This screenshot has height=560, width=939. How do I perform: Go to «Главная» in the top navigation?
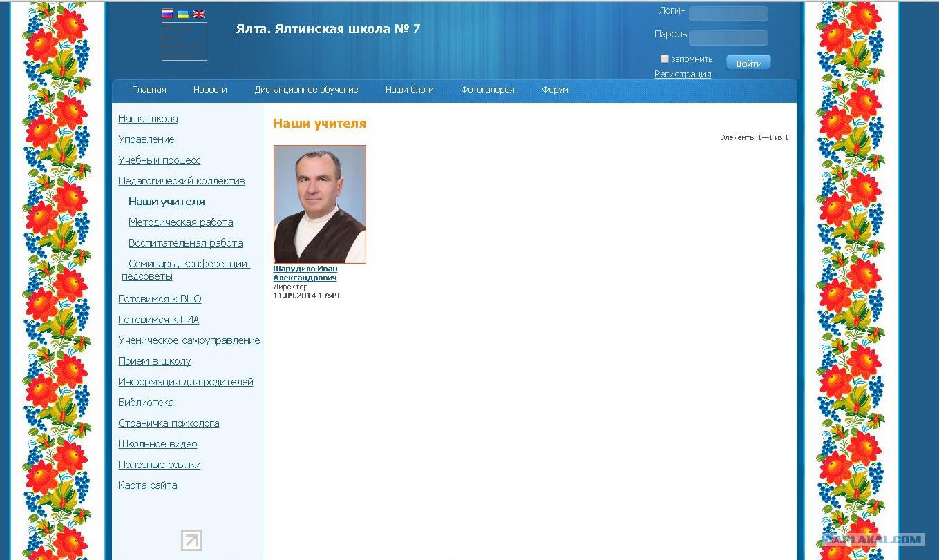click(x=149, y=90)
